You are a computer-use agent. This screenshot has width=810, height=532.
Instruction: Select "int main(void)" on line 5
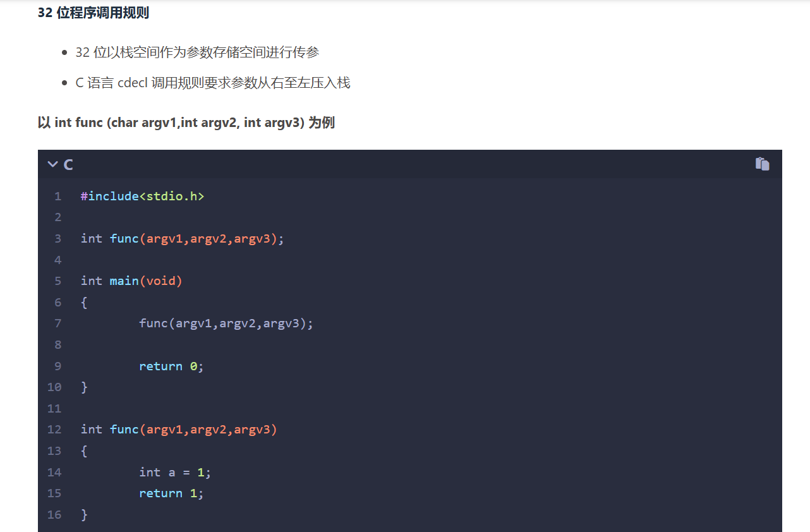(131, 281)
